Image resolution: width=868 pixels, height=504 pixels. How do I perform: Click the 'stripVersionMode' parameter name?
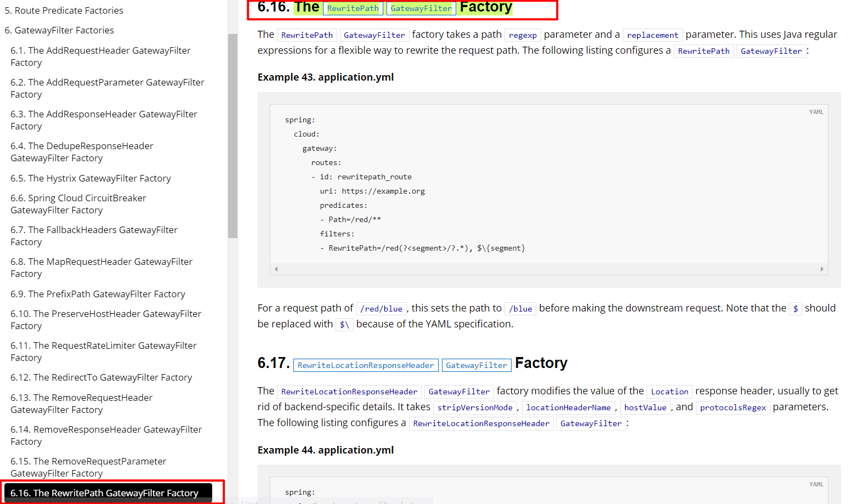475,407
